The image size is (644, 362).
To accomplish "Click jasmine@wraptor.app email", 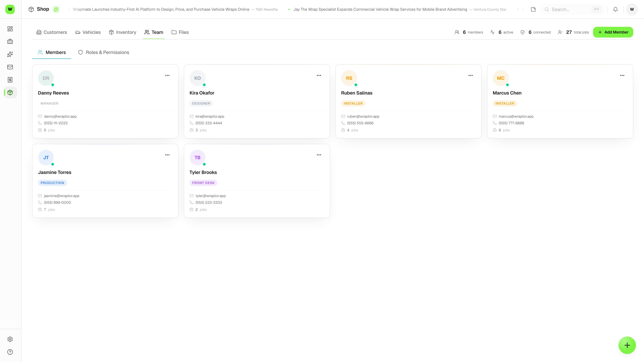I will tap(62, 196).
